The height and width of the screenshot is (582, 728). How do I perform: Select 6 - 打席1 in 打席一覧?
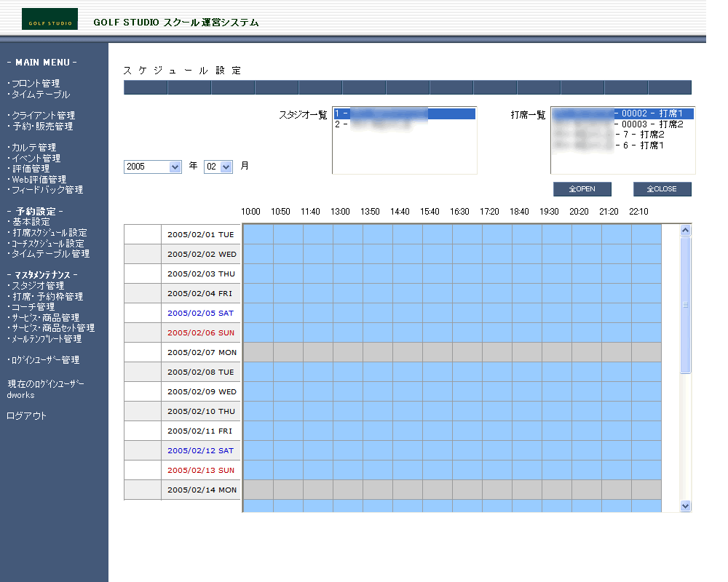pos(622,145)
